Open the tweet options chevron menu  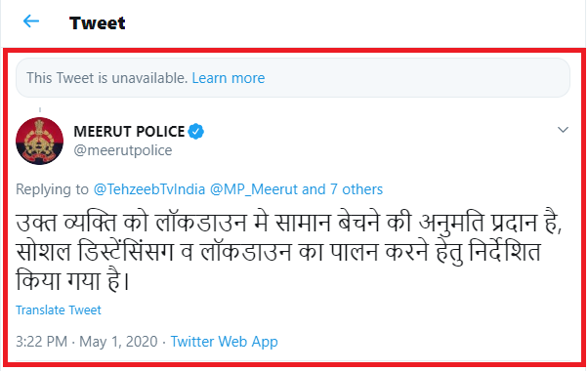pyautogui.click(x=563, y=130)
